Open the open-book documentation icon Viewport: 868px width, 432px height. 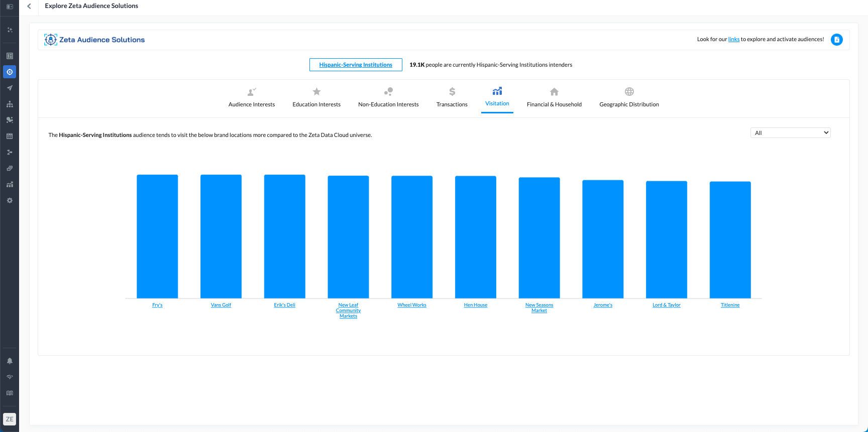click(x=10, y=393)
